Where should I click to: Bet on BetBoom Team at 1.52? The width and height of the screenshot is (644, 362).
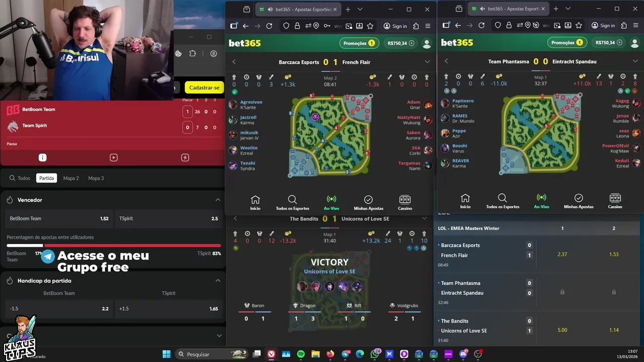click(59, 219)
